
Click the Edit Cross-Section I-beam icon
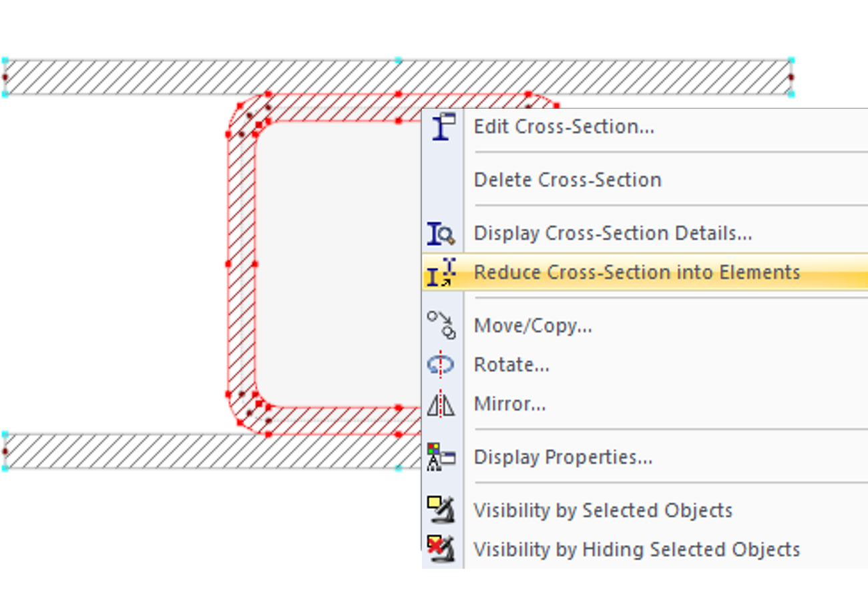coord(443,126)
